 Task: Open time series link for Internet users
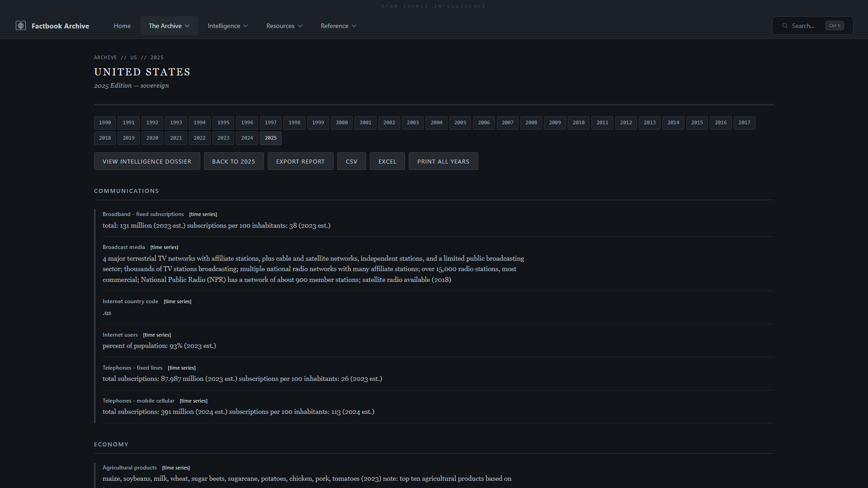coord(157,335)
